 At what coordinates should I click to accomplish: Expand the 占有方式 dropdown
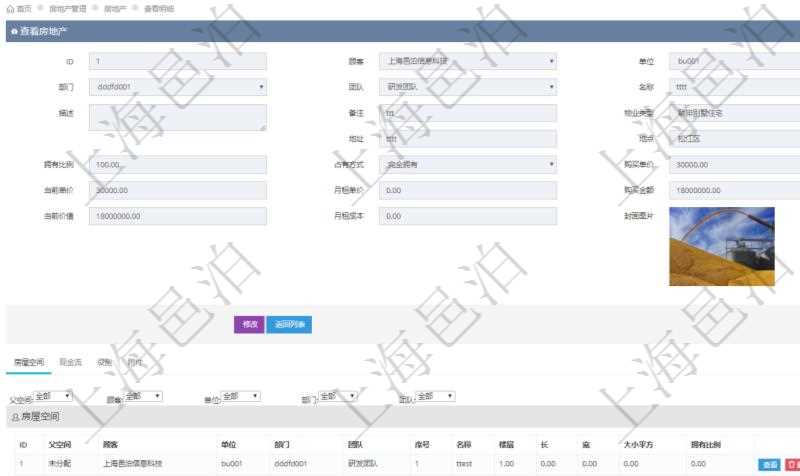pyautogui.click(x=467, y=164)
